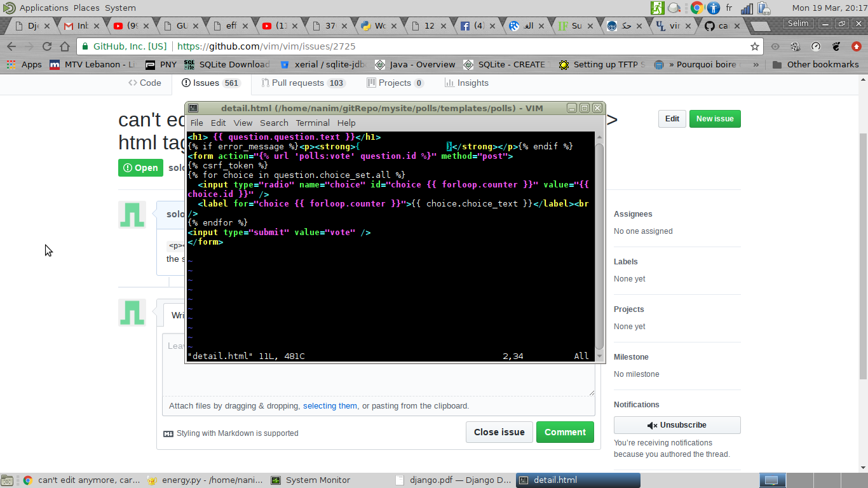
Task: Reload the GitHub page
Action: (x=46, y=46)
